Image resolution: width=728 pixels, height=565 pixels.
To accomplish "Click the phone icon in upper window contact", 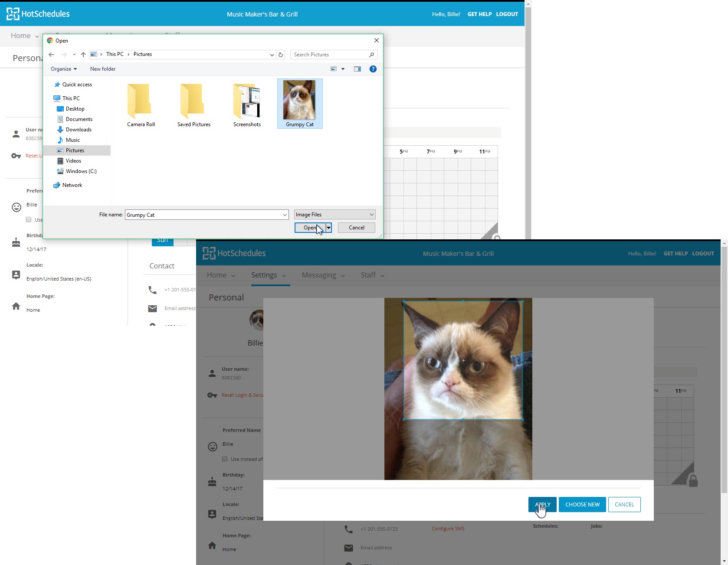I will (x=152, y=290).
